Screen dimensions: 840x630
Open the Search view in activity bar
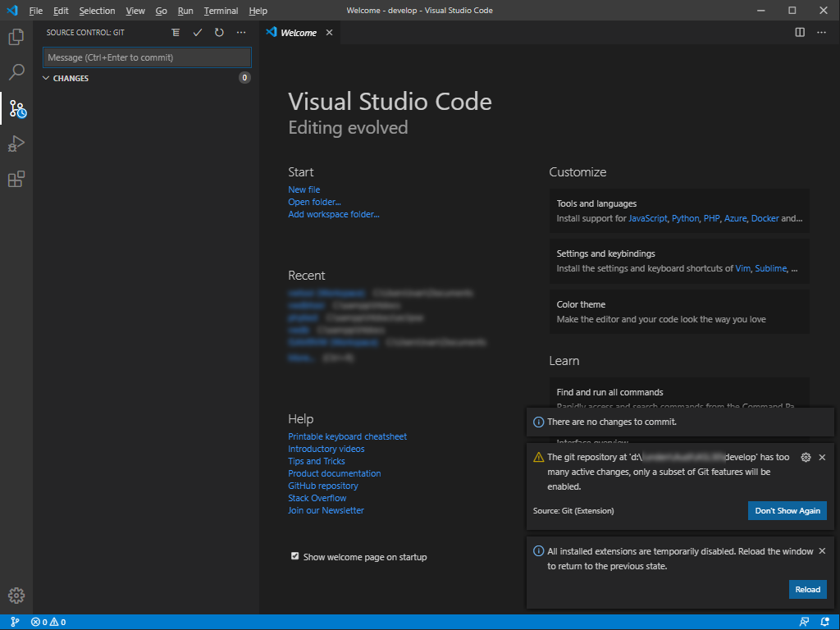[x=16, y=72]
